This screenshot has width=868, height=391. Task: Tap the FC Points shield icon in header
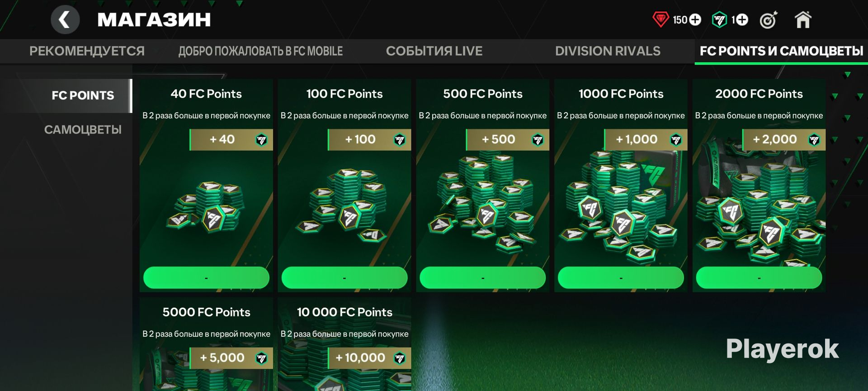pyautogui.click(x=719, y=19)
